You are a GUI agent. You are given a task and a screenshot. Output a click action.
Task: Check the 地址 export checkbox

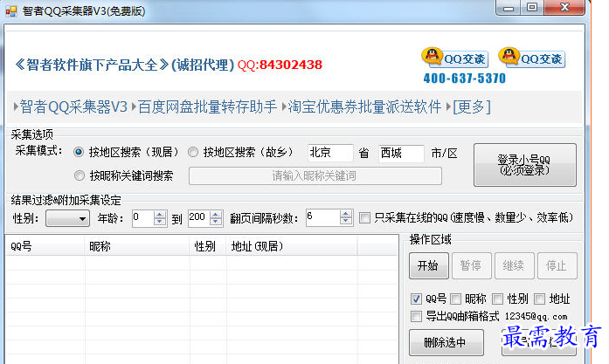click(x=539, y=299)
